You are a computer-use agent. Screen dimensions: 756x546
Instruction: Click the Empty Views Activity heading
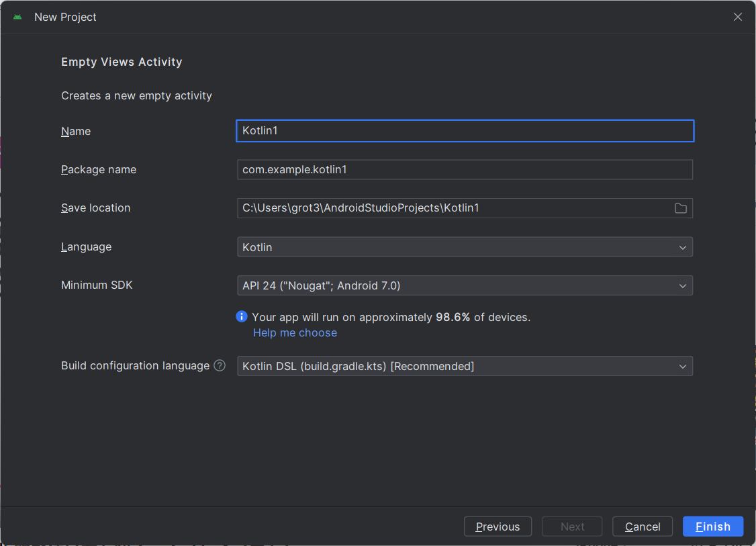pos(122,62)
